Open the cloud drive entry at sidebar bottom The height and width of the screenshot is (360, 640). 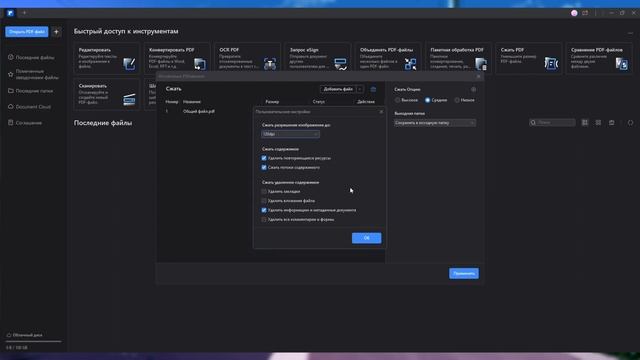(x=24, y=335)
